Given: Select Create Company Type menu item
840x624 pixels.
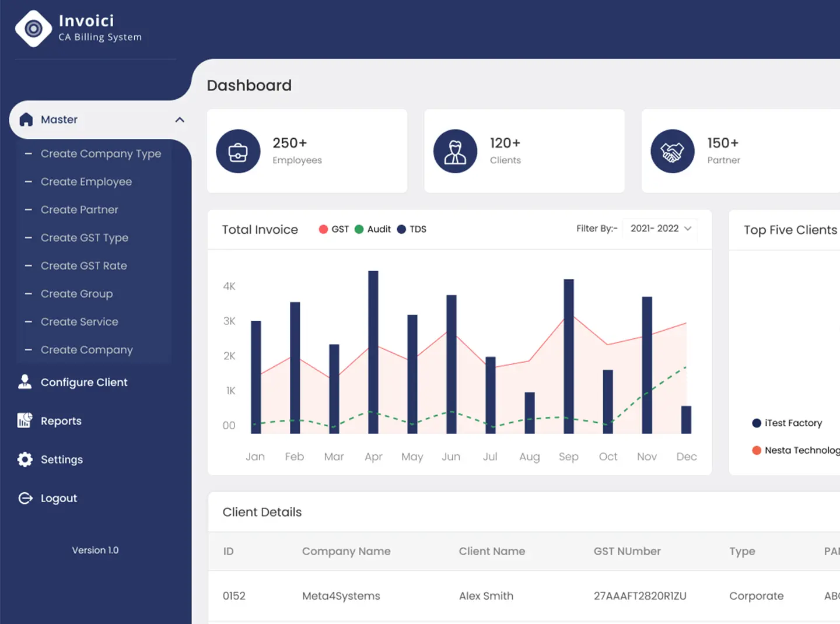Looking at the screenshot, I should 100,153.
